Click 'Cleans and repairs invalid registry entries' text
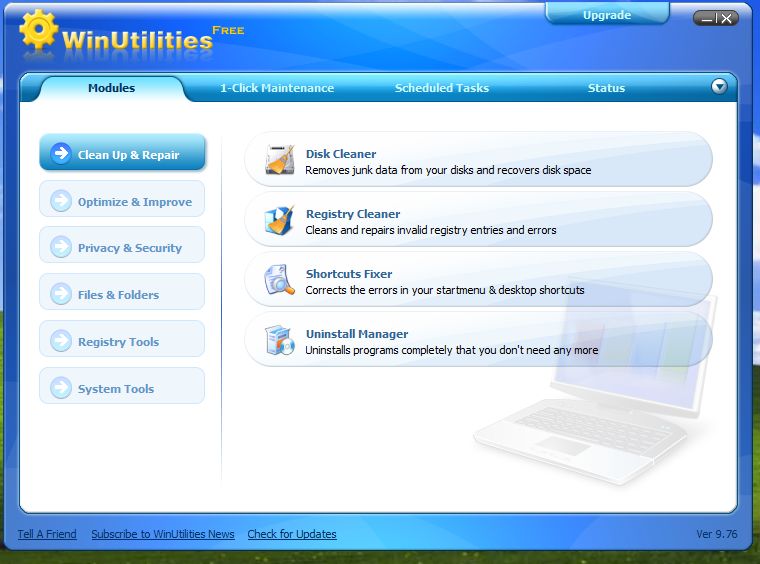The image size is (760, 564). coord(430,230)
